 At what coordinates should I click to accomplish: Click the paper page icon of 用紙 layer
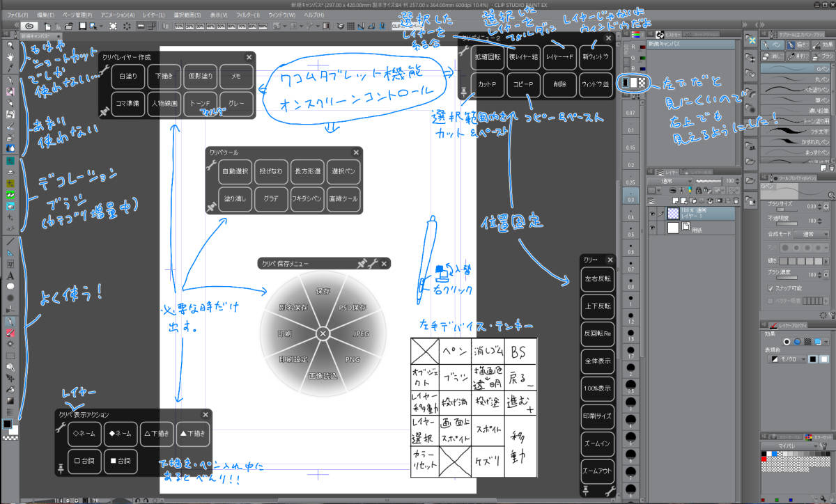(686, 228)
